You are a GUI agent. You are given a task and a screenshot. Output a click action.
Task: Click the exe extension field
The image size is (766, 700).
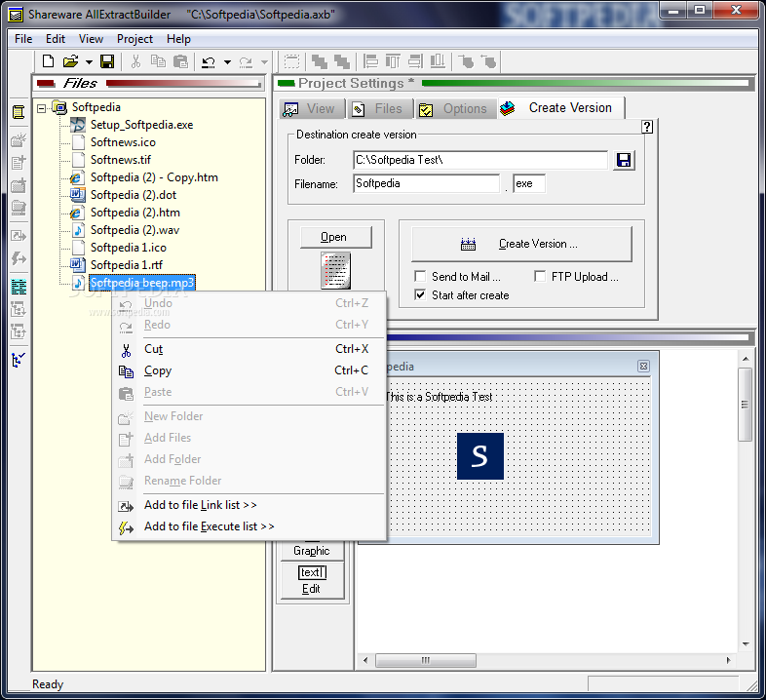point(529,183)
